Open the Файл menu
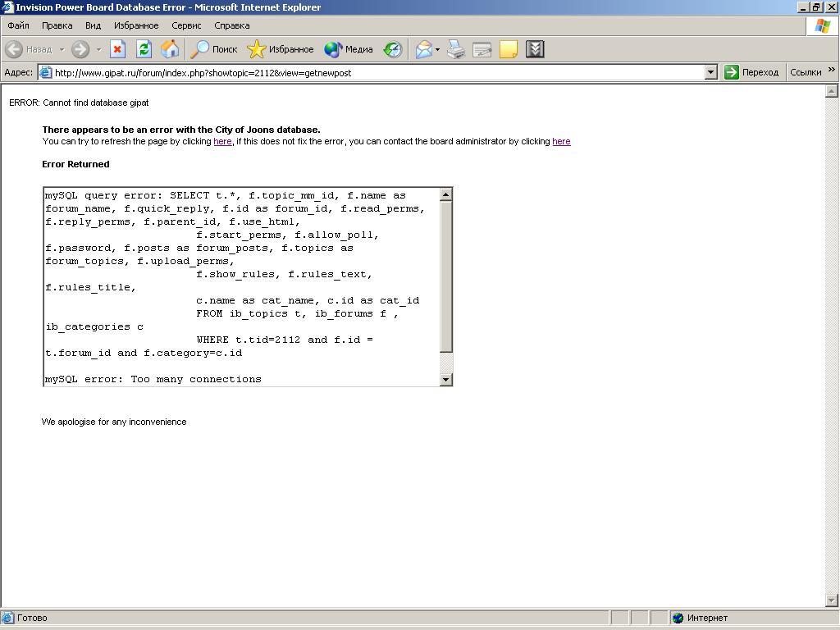The image size is (840, 630). (18, 25)
